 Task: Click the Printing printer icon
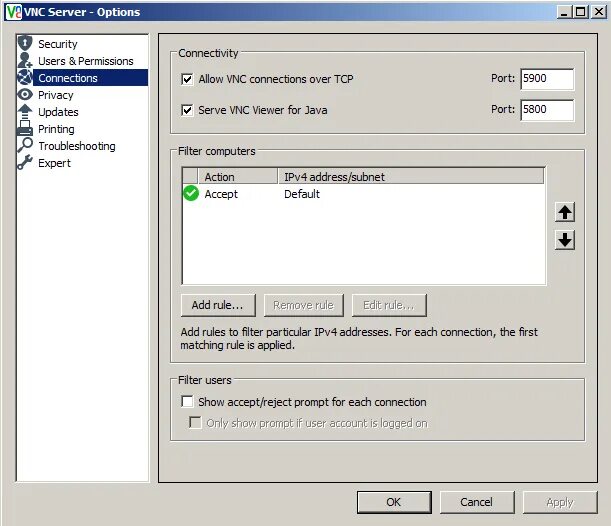pyautogui.click(x=25, y=128)
